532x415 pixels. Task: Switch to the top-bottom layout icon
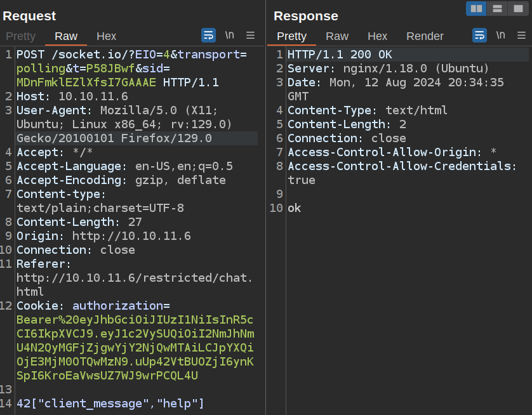[x=497, y=8]
